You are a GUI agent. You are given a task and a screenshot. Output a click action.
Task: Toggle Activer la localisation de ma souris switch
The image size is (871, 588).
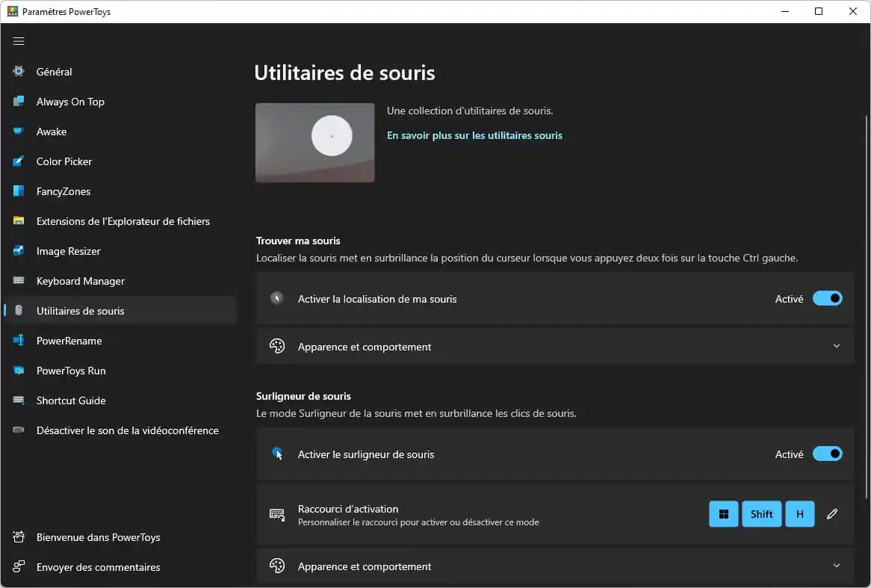[x=827, y=298]
